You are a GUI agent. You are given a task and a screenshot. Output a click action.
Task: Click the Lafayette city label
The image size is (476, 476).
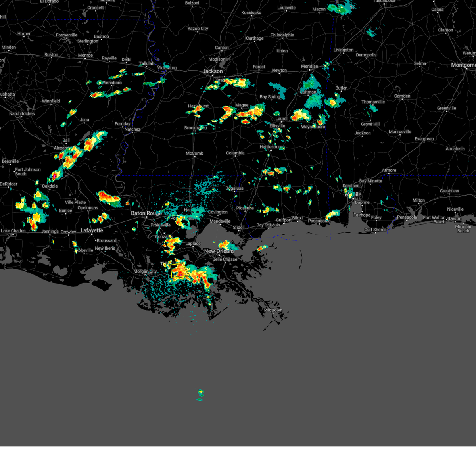[x=92, y=230]
